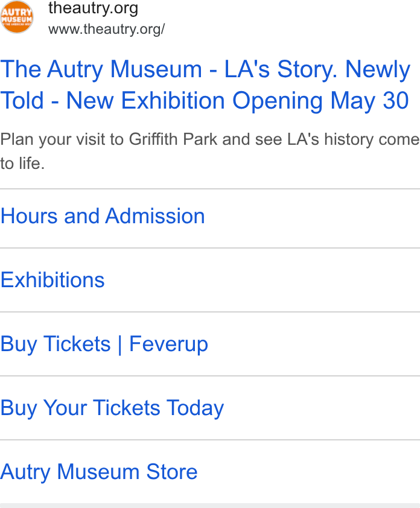The image size is (420, 508).
Task: Click the word Admission in sitelinks
Action: pos(155,216)
